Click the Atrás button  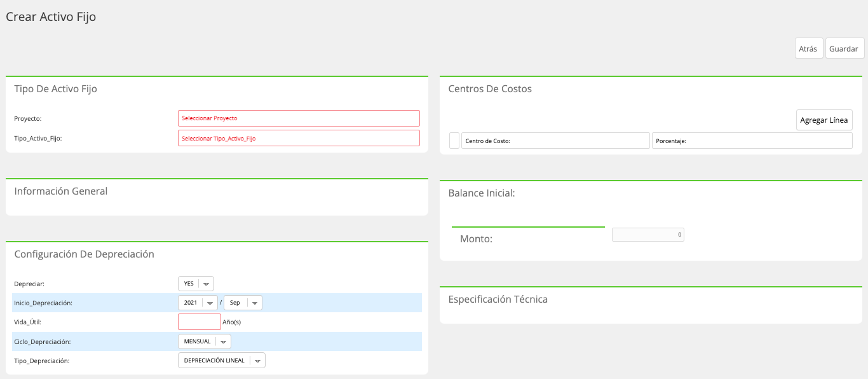(x=809, y=48)
